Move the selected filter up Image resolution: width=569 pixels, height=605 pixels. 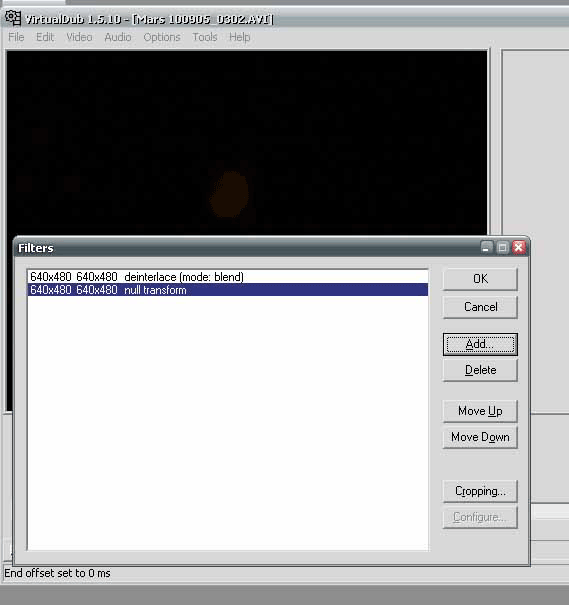click(480, 411)
